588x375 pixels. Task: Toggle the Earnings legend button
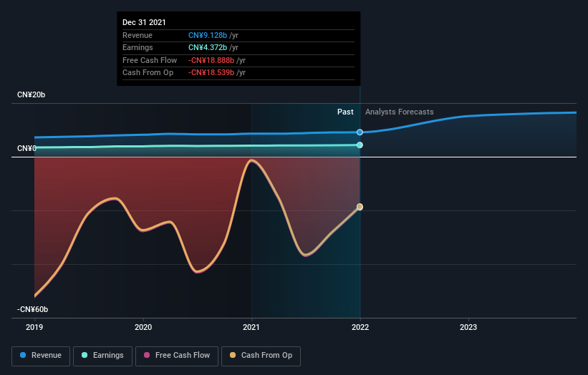pyautogui.click(x=102, y=356)
